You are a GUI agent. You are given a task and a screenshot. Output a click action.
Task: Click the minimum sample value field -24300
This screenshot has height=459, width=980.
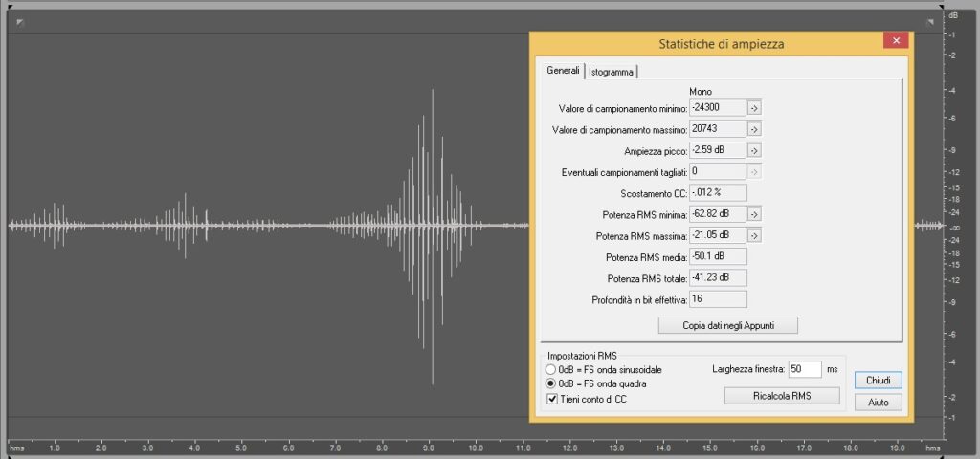718,108
